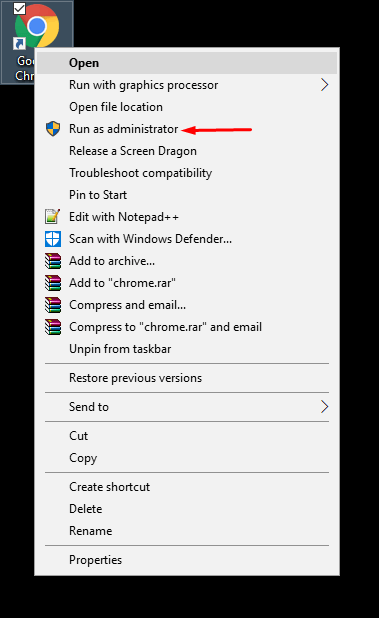Image resolution: width=379 pixels, height=618 pixels.
Task: Click the Notepad++ icon in the menu
Action: [53, 217]
